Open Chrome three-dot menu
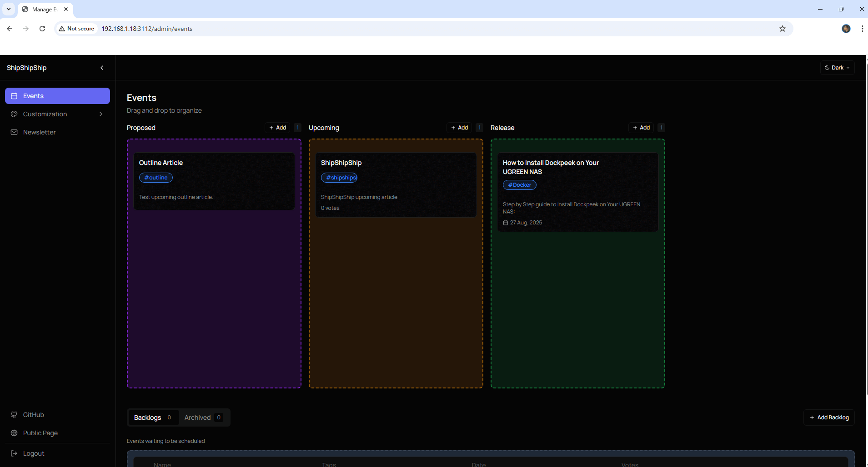Screen dimensions: 868x467 [863, 29]
